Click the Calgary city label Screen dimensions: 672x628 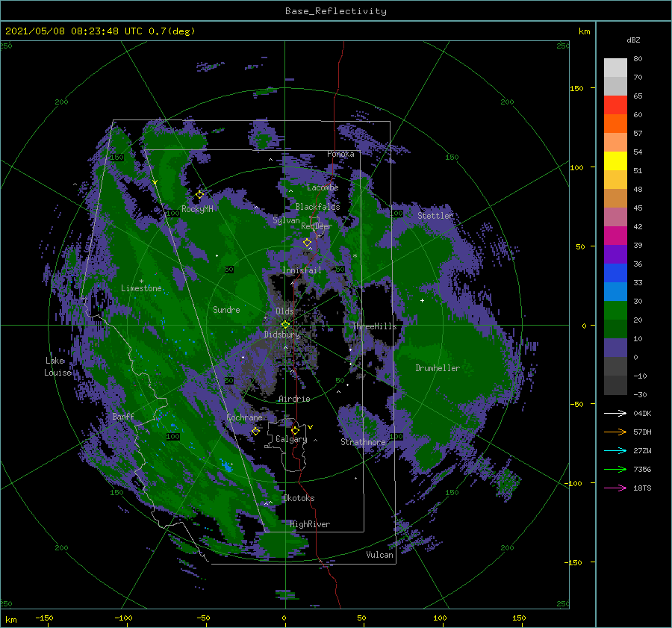[291, 439]
